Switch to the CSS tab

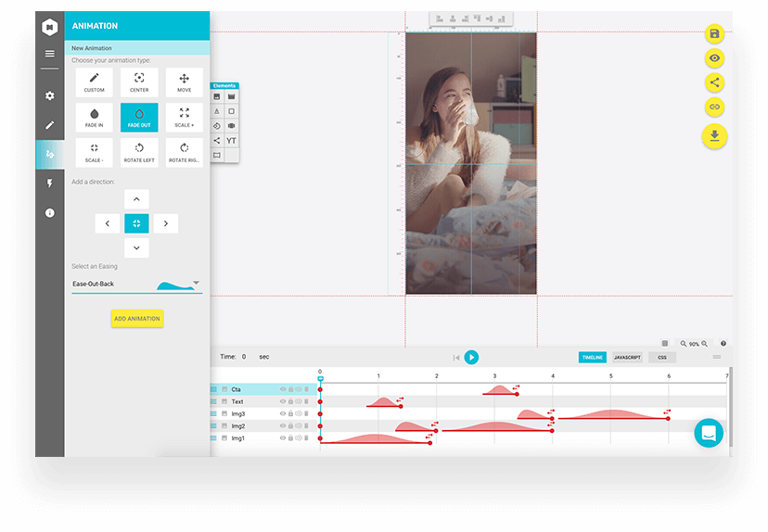(x=662, y=357)
